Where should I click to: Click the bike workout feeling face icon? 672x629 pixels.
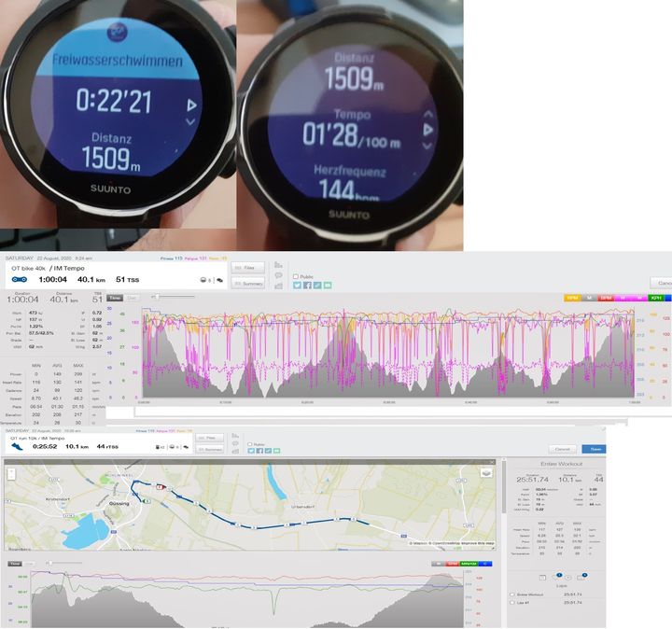tap(203, 280)
